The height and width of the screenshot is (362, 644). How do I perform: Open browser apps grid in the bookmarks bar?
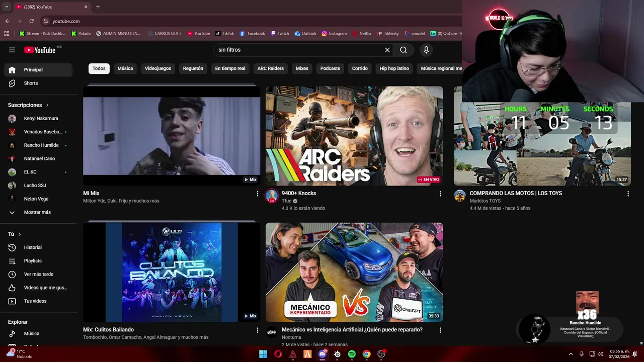tap(7, 34)
